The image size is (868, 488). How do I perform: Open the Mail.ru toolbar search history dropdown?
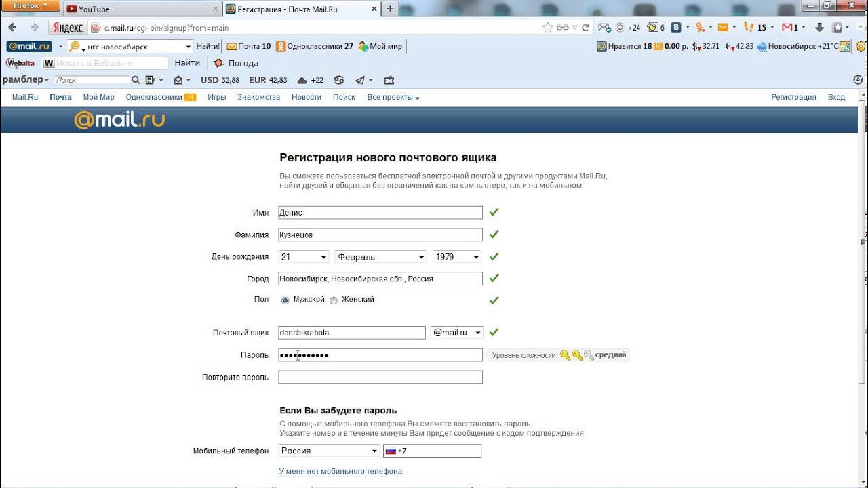coord(189,47)
